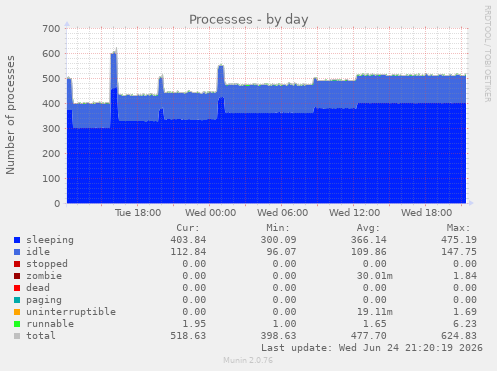Click uninterruptible average value 19.11m
Screen dimensions: 497x371
click(x=375, y=312)
